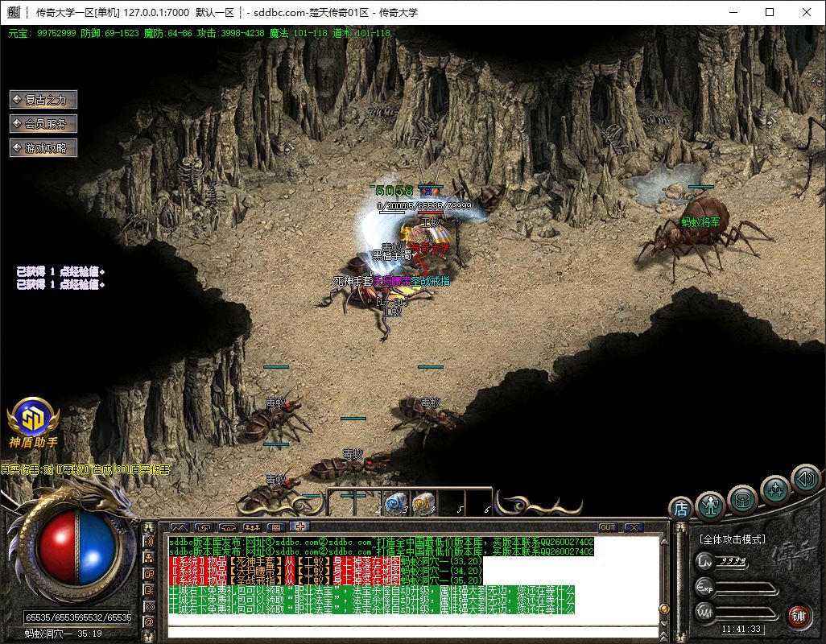Open the red 铺 stall button
Screen dimensions: 826x644
click(x=798, y=616)
